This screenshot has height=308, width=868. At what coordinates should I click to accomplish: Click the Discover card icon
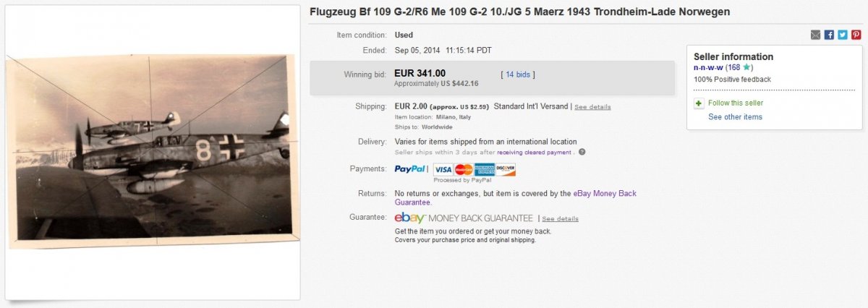[506, 169]
